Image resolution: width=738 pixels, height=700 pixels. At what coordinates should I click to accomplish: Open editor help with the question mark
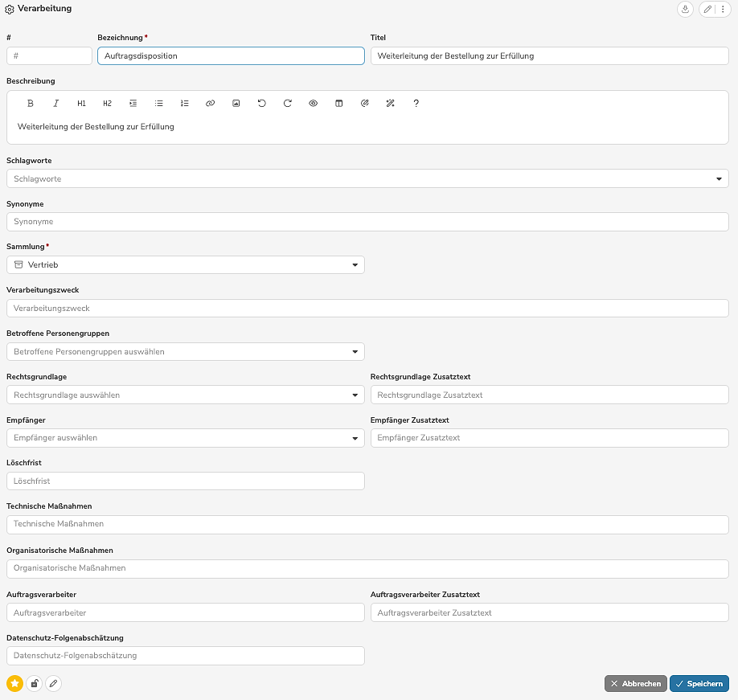pos(416,104)
